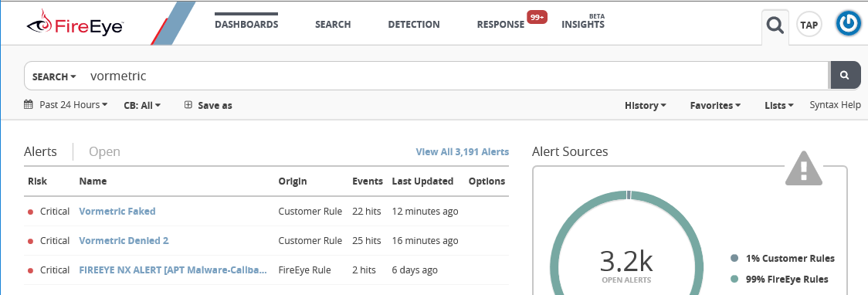868x295 pixels.
Task: Open the magnifier search icon in header
Action: [775, 25]
